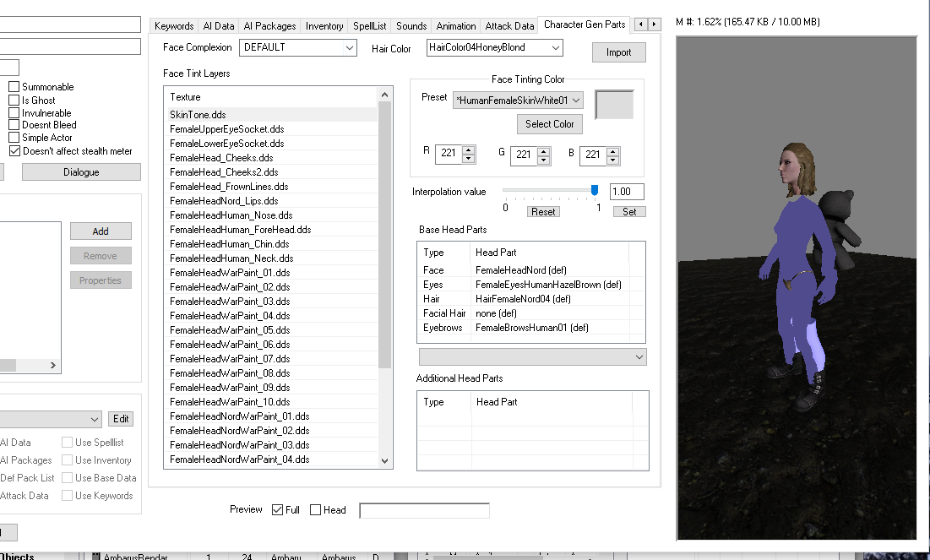The height and width of the screenshot is (560, 930).
Task: Open the Hair Color dropdown
Action: [x=495, y=47]
